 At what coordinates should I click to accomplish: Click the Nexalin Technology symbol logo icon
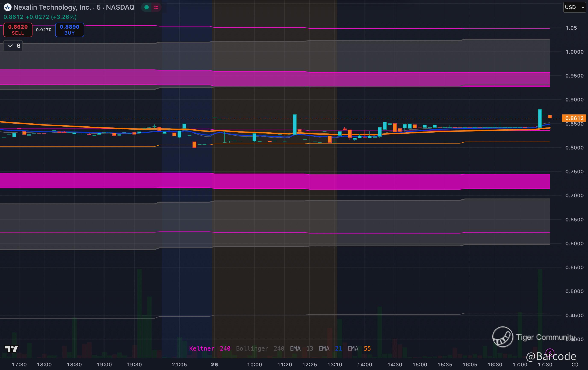tap(7, 7)
